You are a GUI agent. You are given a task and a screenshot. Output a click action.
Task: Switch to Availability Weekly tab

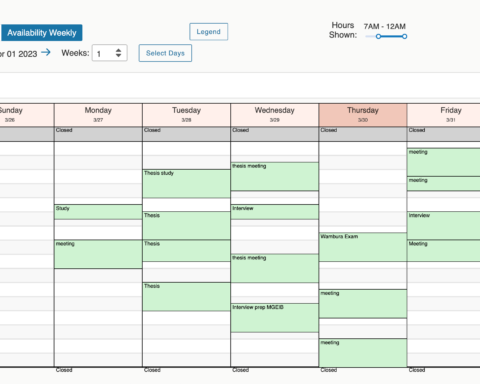41,33
